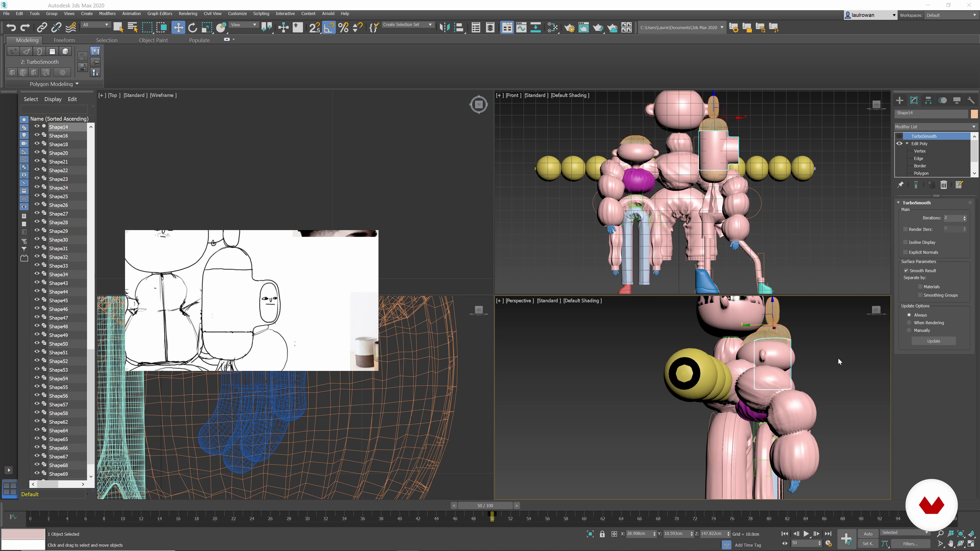This screenshot has height=551, width=980.
Task: Collapse Edit Poly sub-object tree
Action: coord(907,143)
